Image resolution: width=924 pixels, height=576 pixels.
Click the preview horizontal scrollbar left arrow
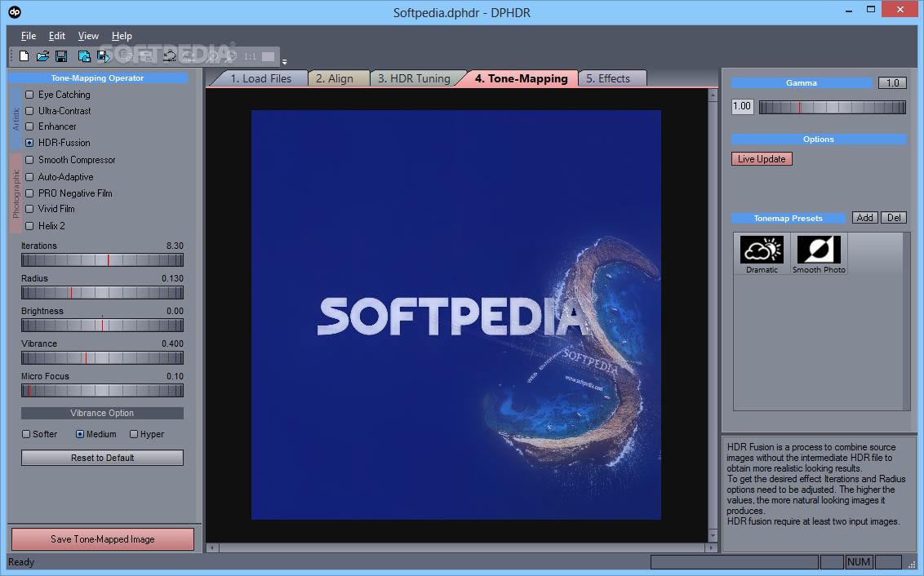[x=212, y=547]
